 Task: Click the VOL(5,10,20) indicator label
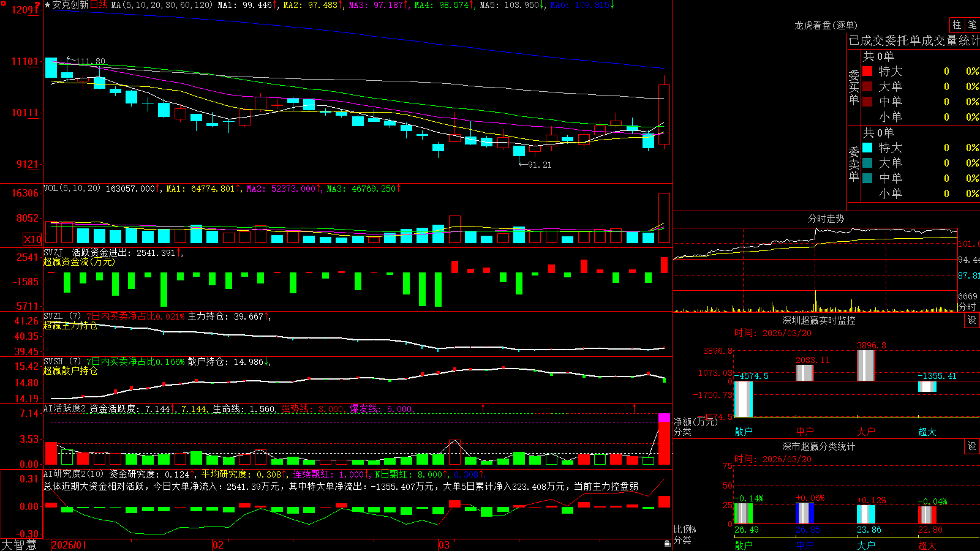pyautogui.click(x=72, y=189)
